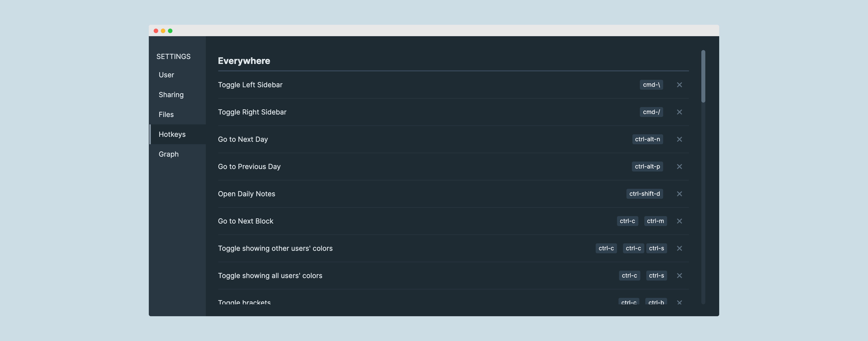Click the ctrl-m key badge

[655, 221]
